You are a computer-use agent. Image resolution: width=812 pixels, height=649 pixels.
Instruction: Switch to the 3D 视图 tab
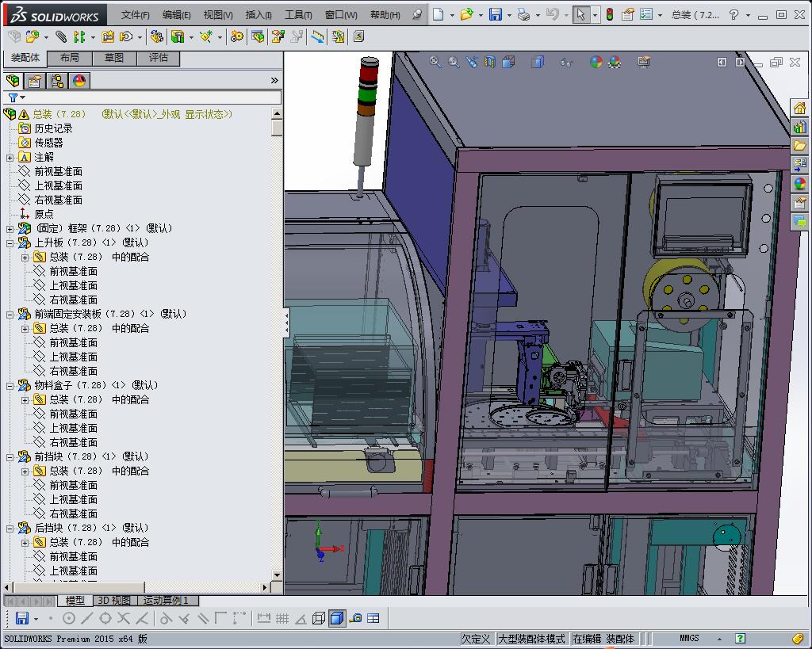pos(114,601)
